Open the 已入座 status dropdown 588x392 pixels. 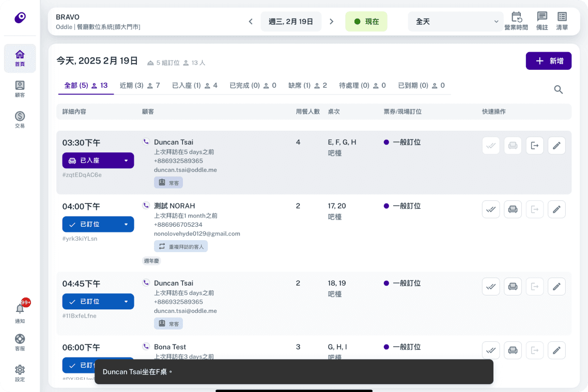[x=98, y=161]
